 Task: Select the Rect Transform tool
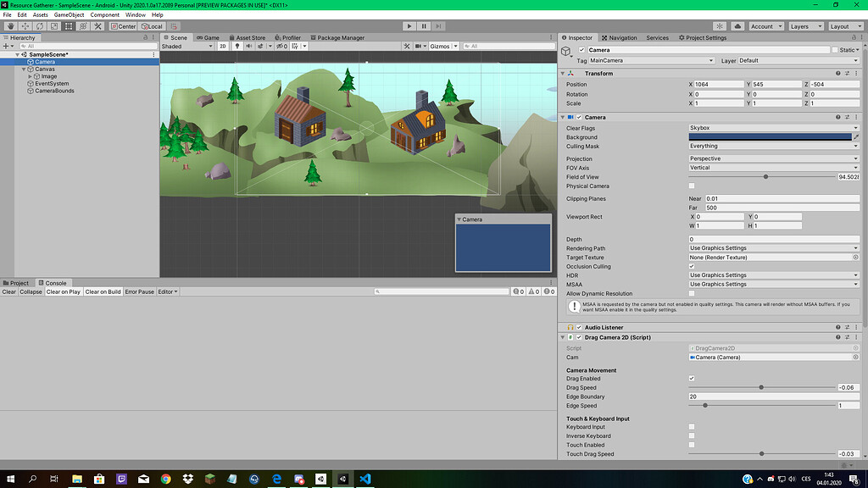point(69,25)
